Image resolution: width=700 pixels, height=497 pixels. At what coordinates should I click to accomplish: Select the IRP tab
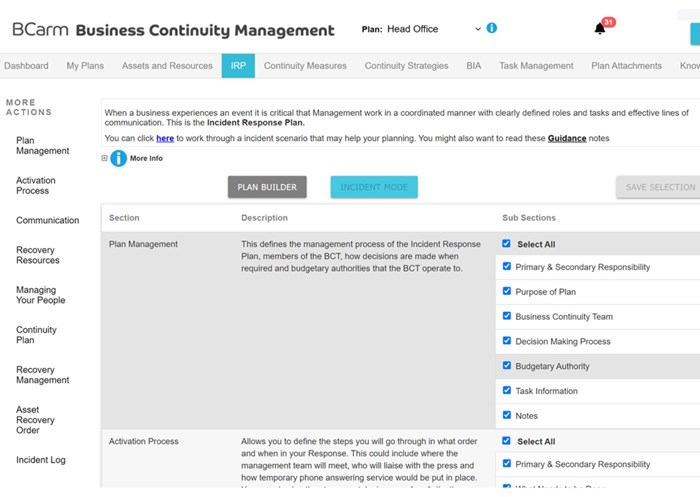[238, 66]
